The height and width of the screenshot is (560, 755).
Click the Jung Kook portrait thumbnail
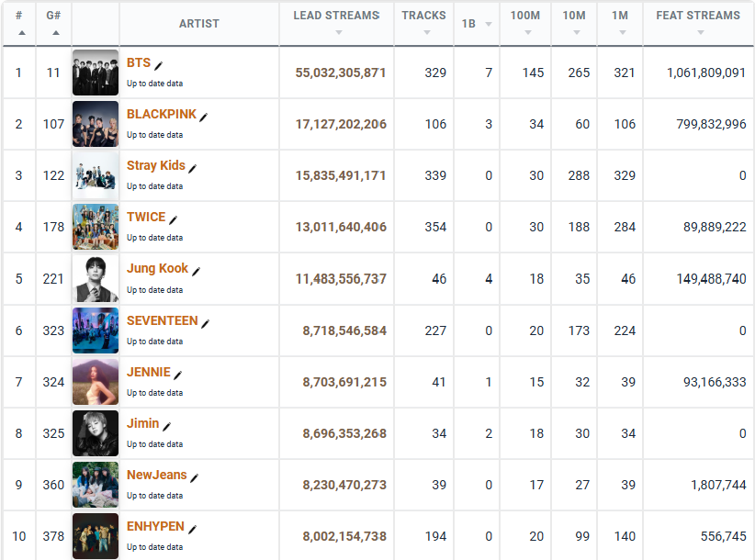click(96, 279)
